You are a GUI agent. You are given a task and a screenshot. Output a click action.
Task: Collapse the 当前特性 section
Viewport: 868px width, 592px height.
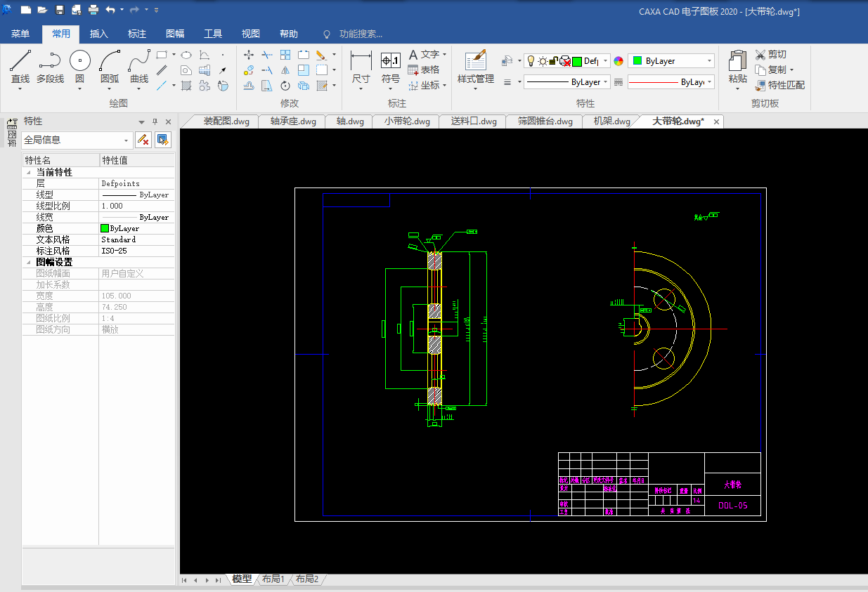point(29,172)
